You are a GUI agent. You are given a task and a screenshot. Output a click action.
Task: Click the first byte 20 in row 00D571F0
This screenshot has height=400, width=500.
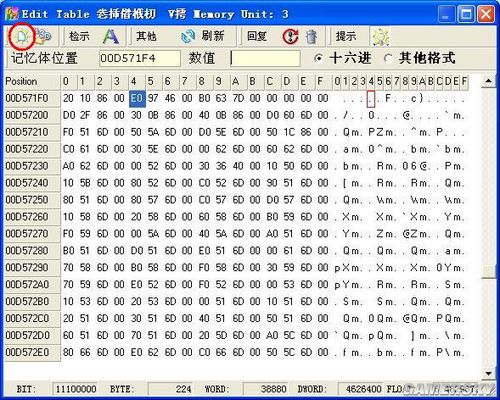(68, 98)
